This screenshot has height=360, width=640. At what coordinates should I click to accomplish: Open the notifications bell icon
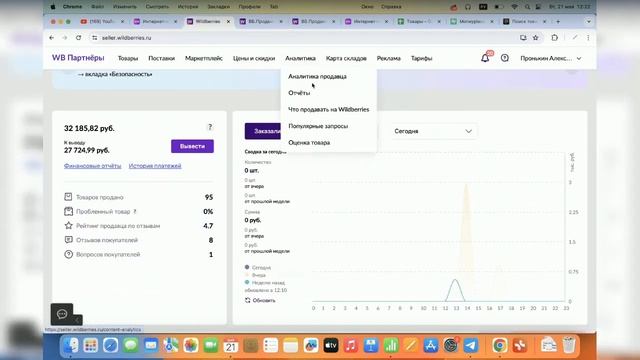coord(485,58)
